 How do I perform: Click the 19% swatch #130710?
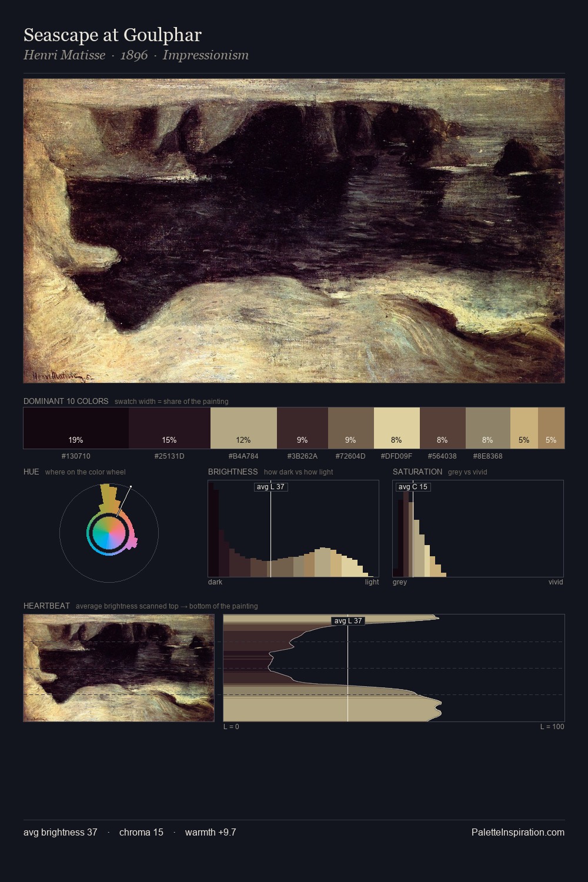point(76,428)
